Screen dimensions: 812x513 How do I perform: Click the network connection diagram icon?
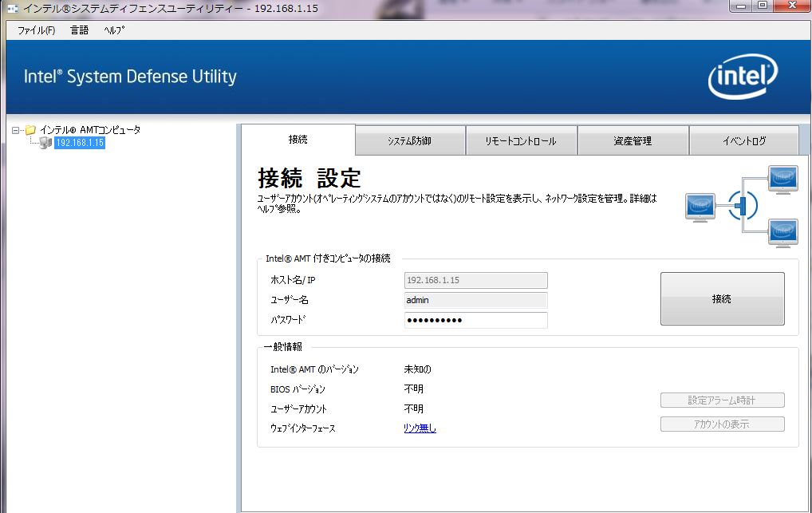[742, 207]
